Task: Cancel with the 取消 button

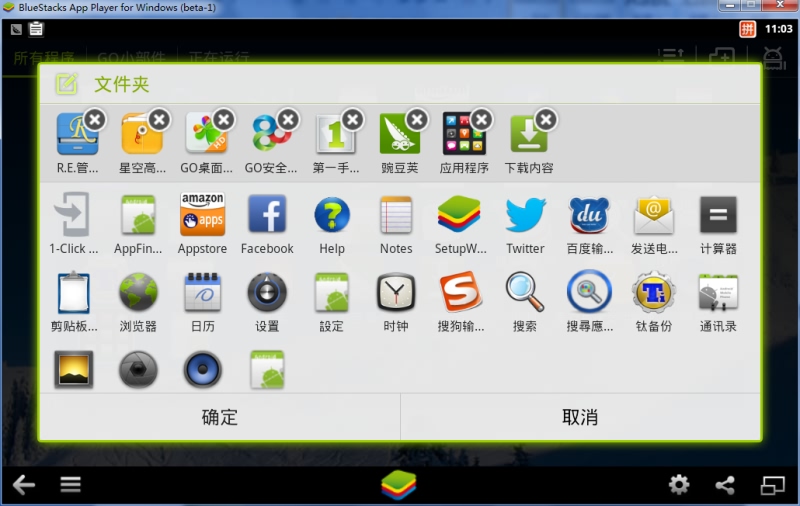Action: point(580,417)
